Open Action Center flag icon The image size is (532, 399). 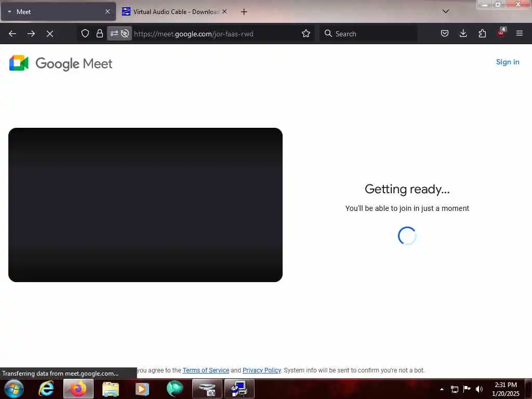pyautogui.click(x=467, y=389)
